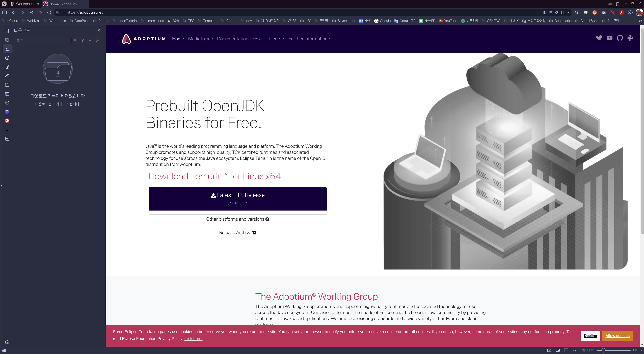Toggle reader view in address bar
The height and width of the screenshot is (354, 644).
click(551, 12)
